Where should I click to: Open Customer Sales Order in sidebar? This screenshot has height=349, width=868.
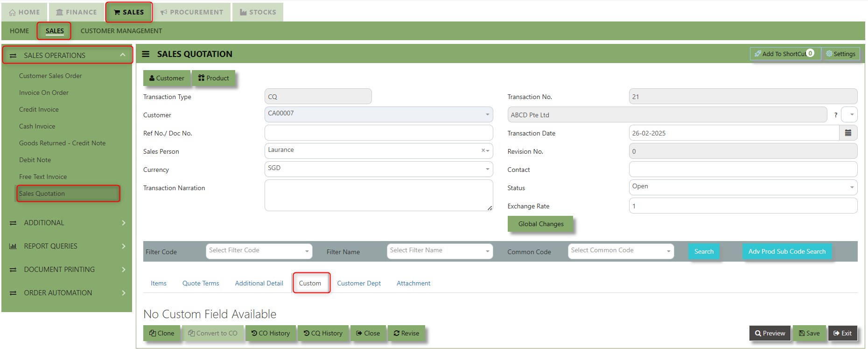[x=50, y=76]
